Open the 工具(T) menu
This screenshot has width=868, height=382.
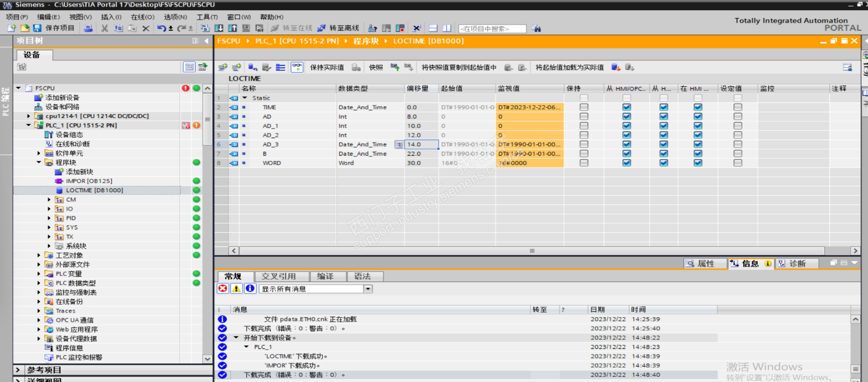tap(207, 17)
